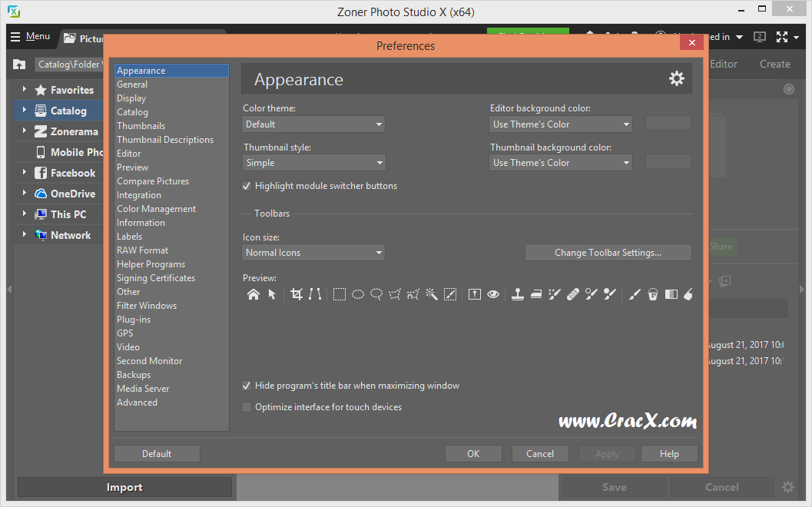Select Facebook in the navigator tree

[65, 173]
